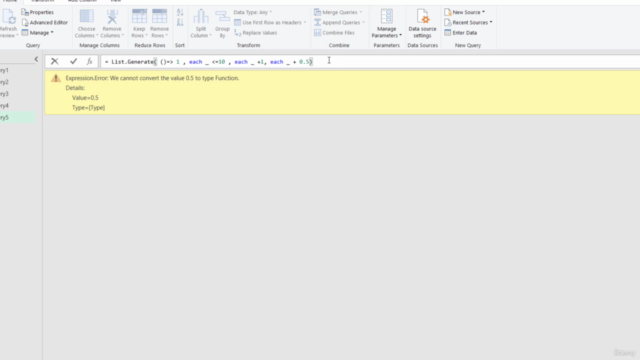
Task: Click the Expression.Error message text
Action: (x=152, y=78)
